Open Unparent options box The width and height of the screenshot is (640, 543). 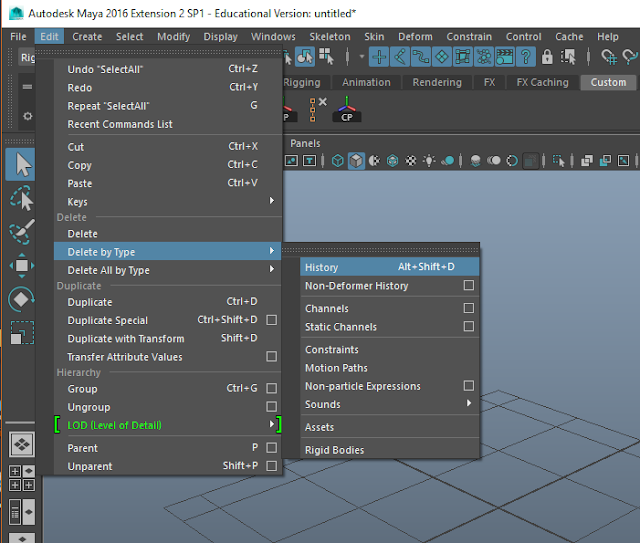pos(271,466)
